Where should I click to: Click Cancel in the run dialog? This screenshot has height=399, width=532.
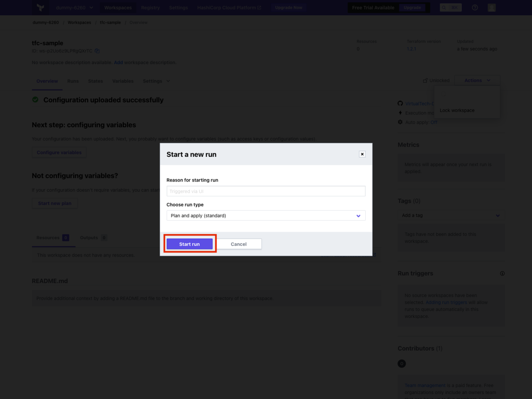[239, 244]
